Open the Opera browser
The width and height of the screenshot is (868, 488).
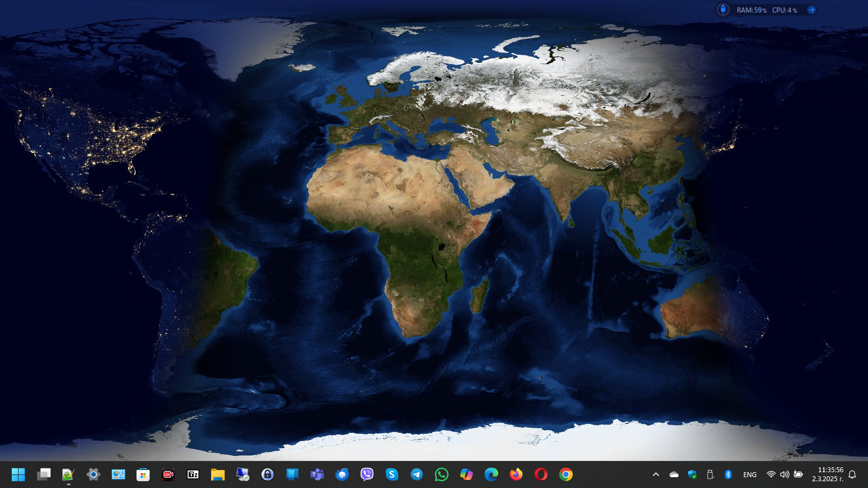pos(541,474)
